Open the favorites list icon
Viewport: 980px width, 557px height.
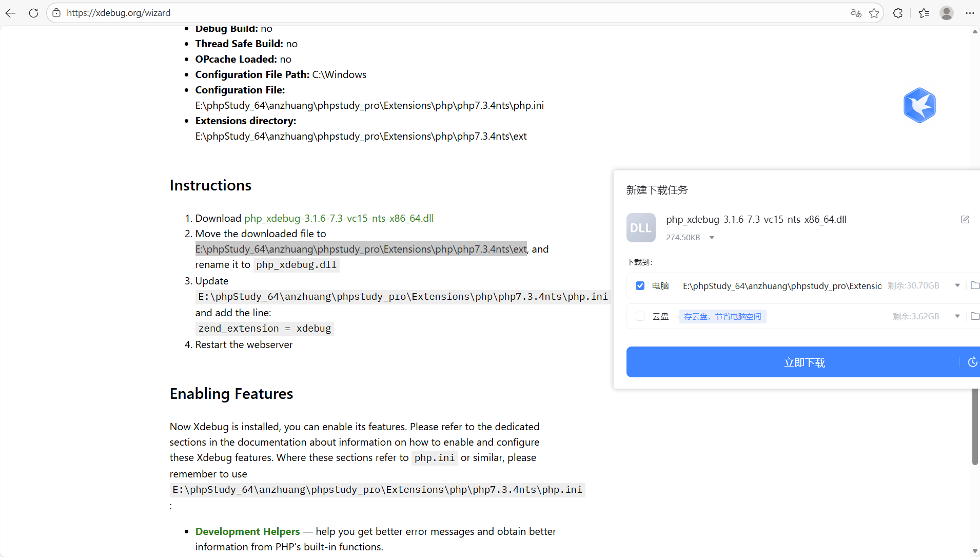pos(924,13)
